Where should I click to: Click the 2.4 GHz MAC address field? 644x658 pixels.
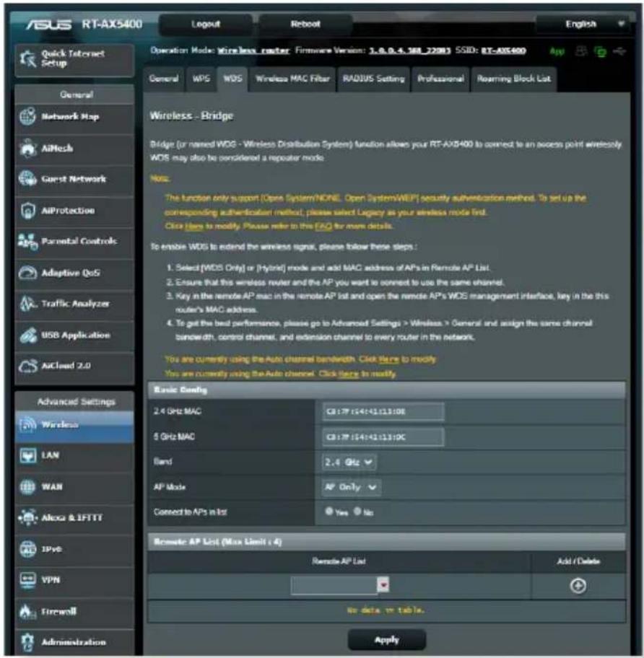pos(383,412)
